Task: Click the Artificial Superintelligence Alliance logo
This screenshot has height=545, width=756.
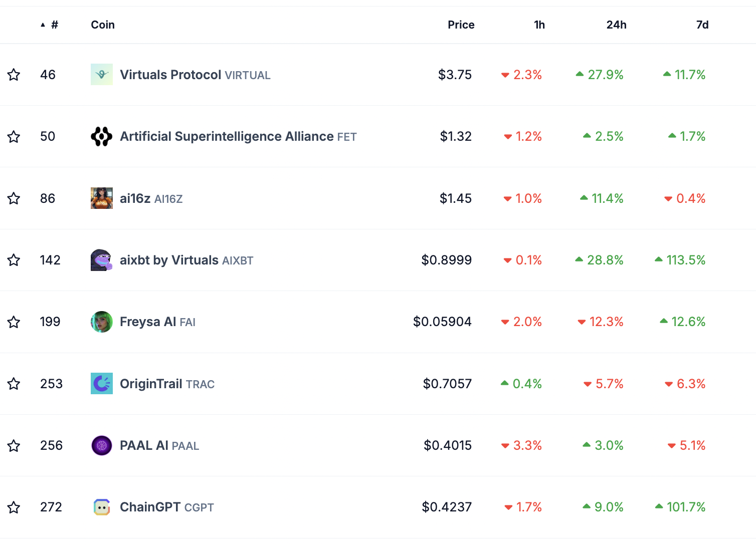Action: click(x=102, y=136)
